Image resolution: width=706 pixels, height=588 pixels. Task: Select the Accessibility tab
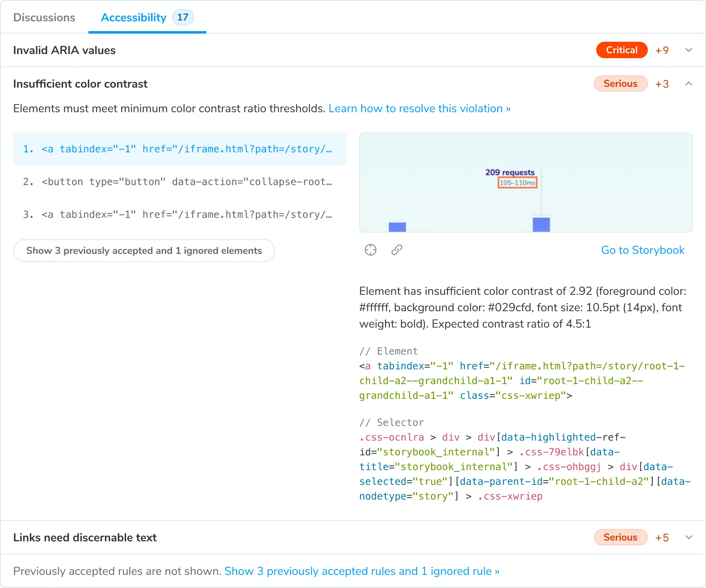133,17
